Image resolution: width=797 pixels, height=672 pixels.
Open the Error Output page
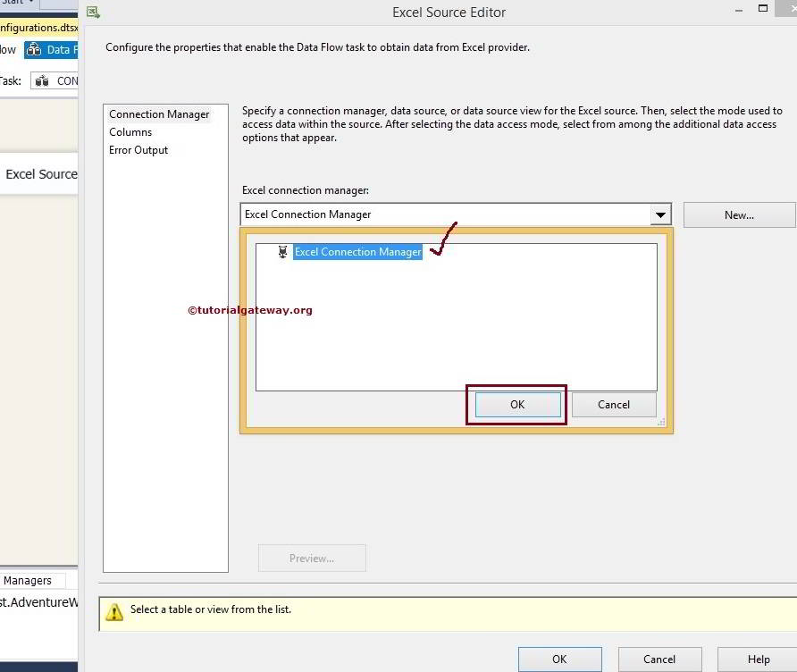[x=138, y=150]
